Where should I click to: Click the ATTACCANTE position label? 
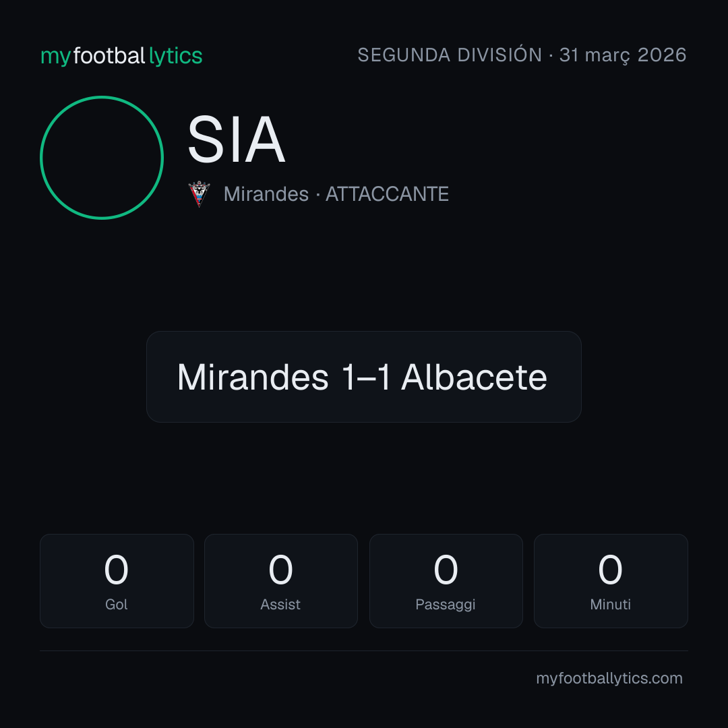387,194
